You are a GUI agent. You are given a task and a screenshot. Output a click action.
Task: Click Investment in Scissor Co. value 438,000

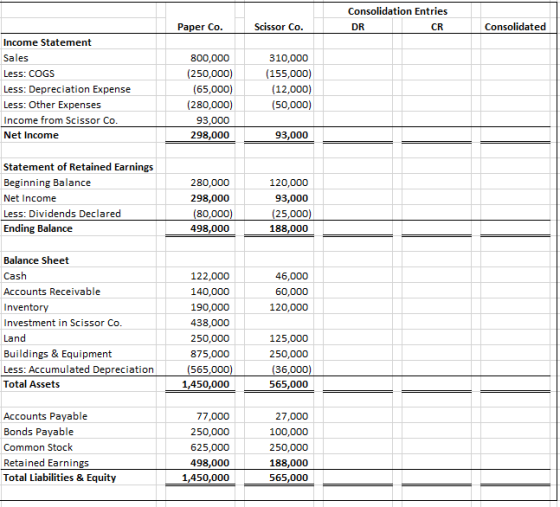210,323
